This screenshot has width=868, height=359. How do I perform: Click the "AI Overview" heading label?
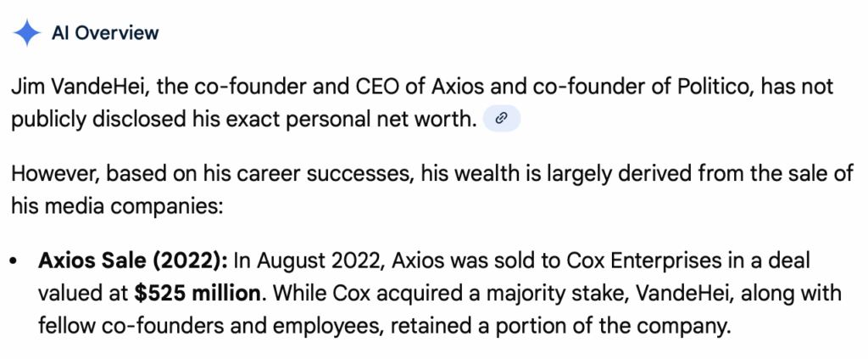[105, 33]
